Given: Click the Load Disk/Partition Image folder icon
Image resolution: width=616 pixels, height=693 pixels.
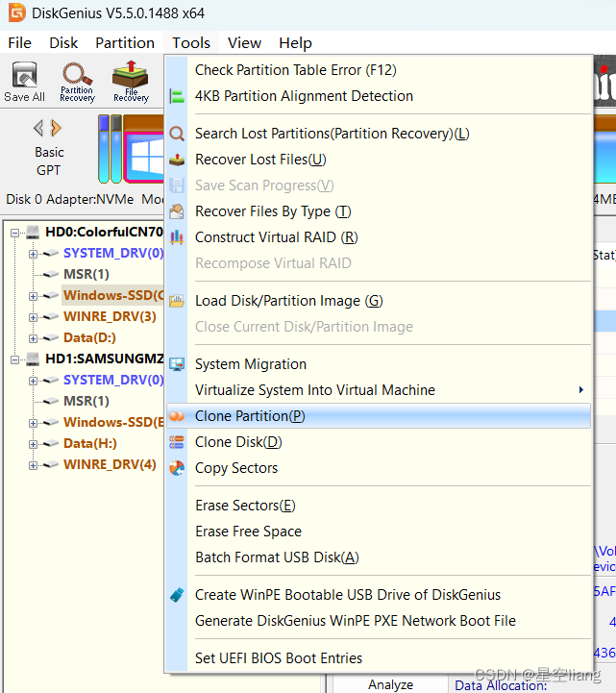Looking at the screenshot, I should (177, 301).
